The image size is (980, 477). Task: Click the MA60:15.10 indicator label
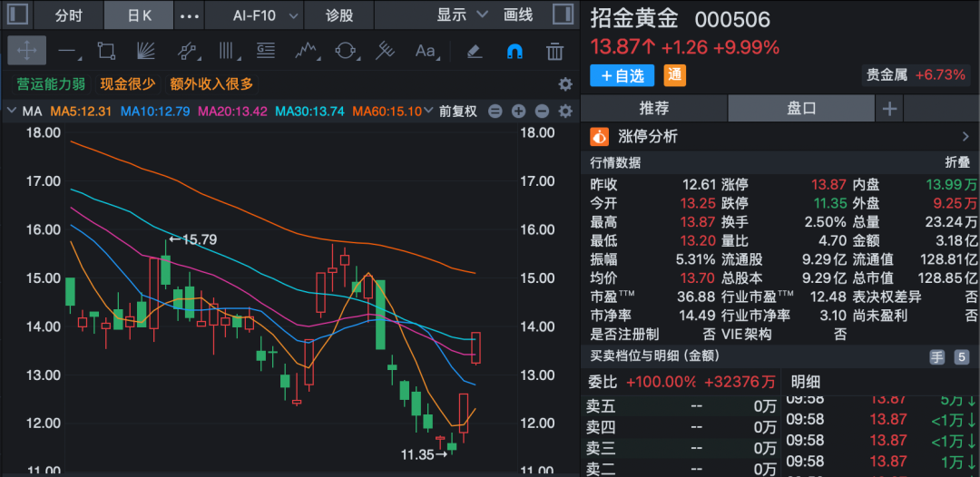[387, 112]
